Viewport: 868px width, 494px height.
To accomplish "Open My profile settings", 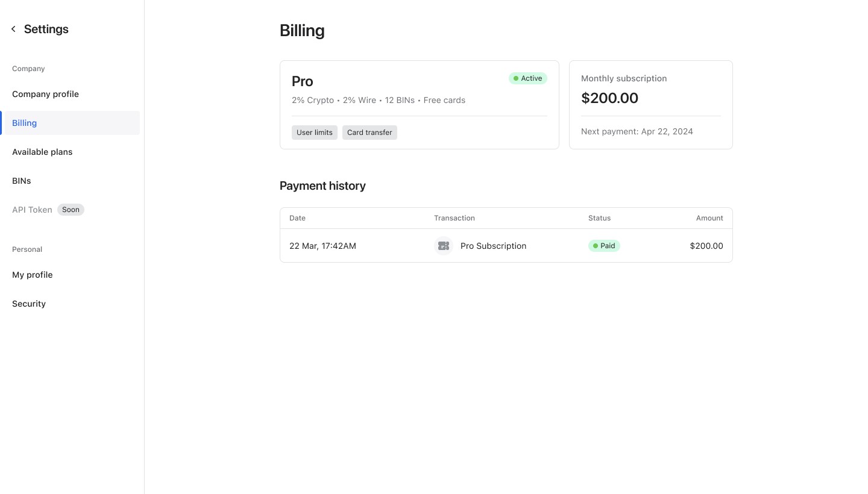I will click(33, 275).
